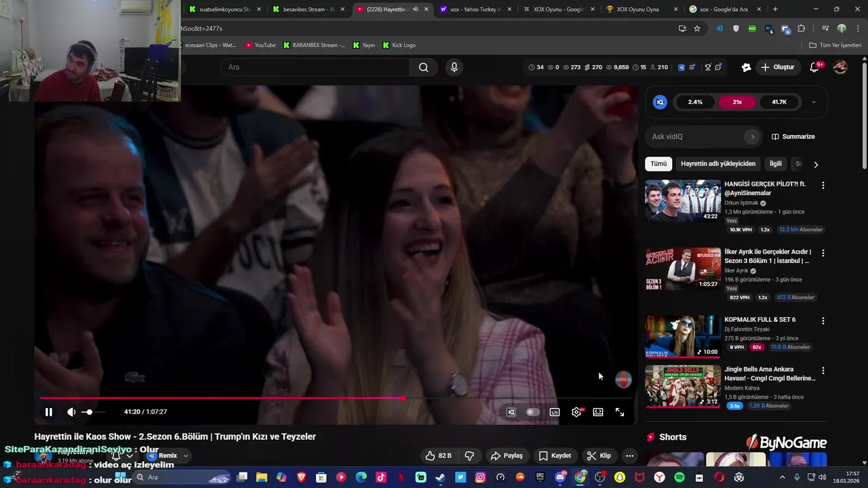868x488 pixels.
Task: Expand the Remix dropdown arrow
Action: (185, 456)
